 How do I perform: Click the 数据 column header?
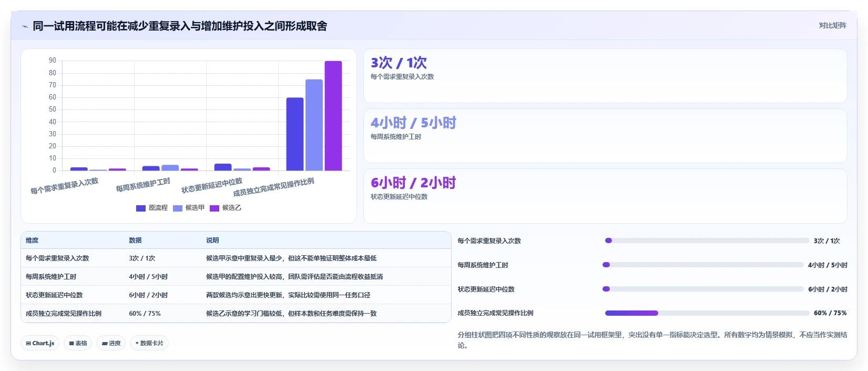point(135,240)
